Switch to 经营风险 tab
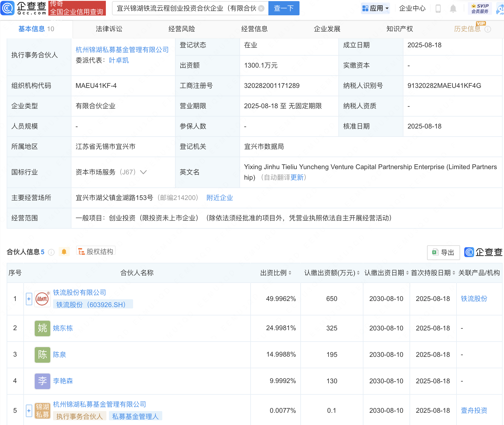 point(182,29)
